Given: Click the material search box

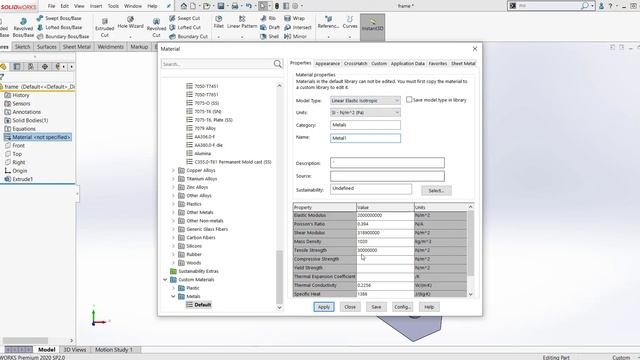Looking at the screenshot, I should pyautogui.click(x=217, y=64).
